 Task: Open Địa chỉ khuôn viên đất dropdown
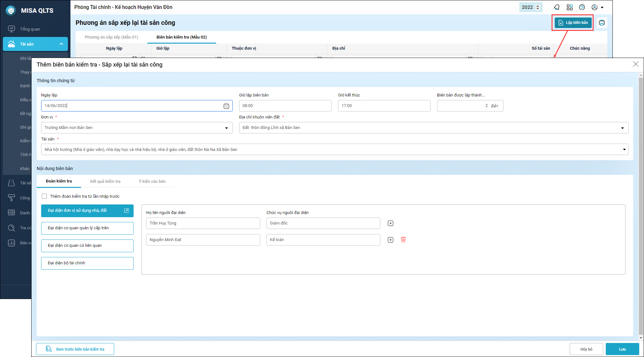click(622, 128)
